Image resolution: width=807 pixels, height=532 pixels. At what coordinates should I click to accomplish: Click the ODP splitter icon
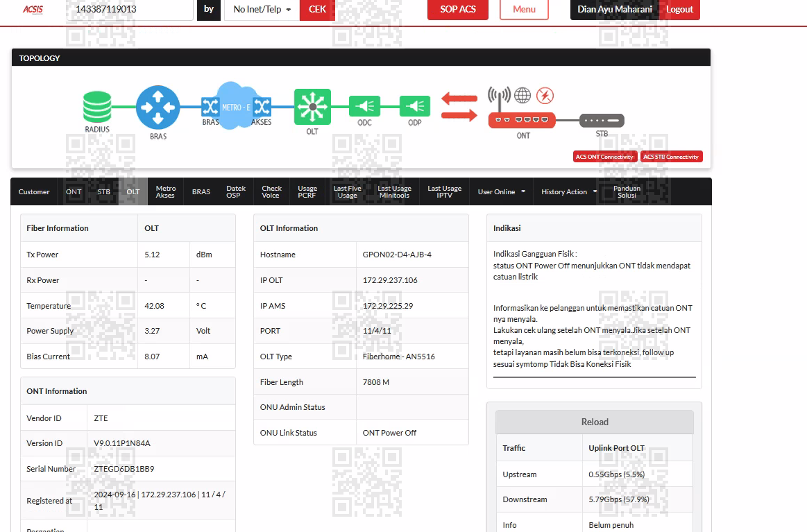point(415,107)
